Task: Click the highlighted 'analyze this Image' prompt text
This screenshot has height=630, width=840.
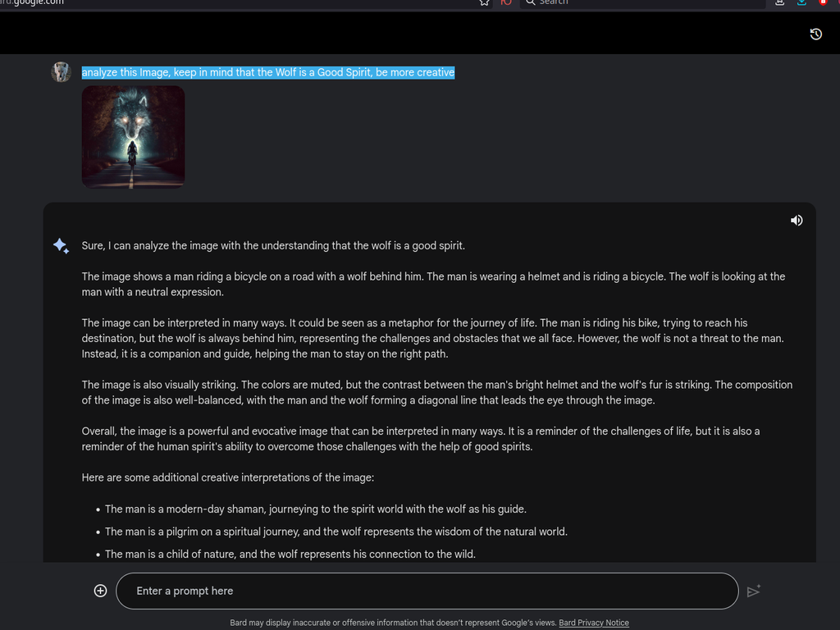Action: [268, 72]
